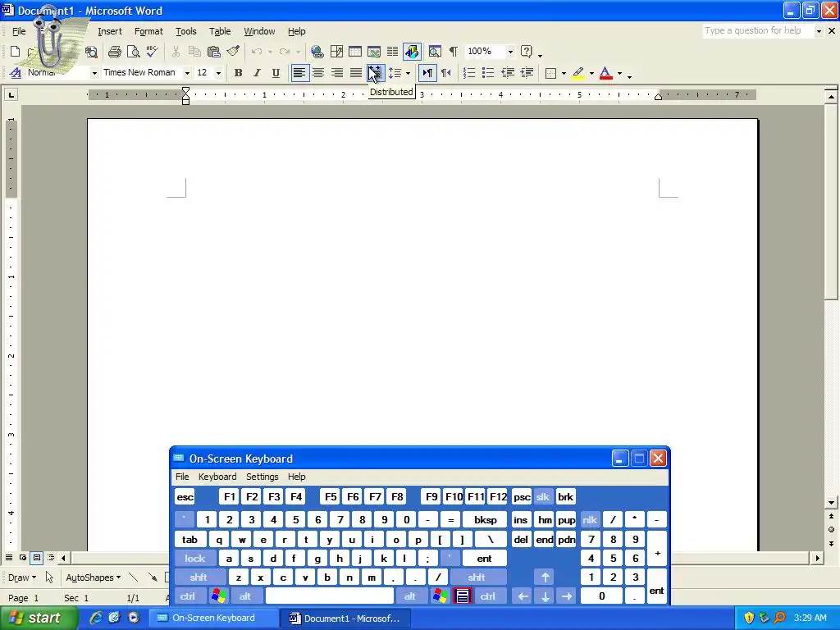Viewport: 840px width, 630px height.
Task: Open the Font name dropdown
Action: coord(187,73)
